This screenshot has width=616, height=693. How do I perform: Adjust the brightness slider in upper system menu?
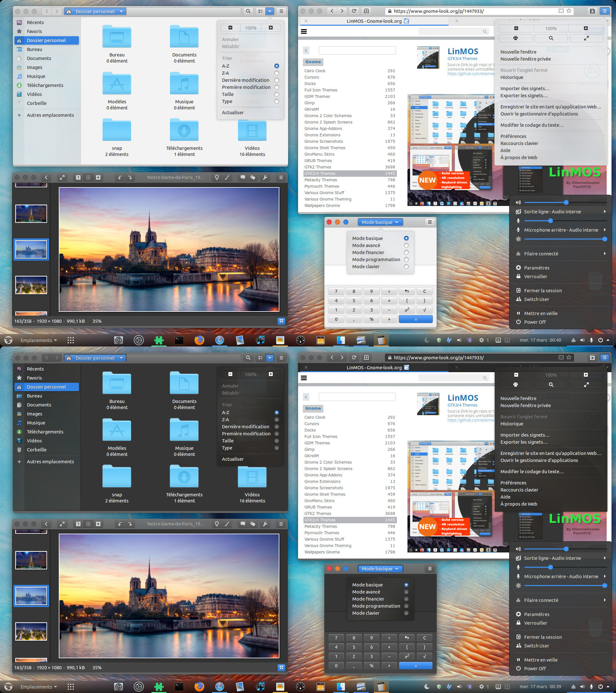565,239
